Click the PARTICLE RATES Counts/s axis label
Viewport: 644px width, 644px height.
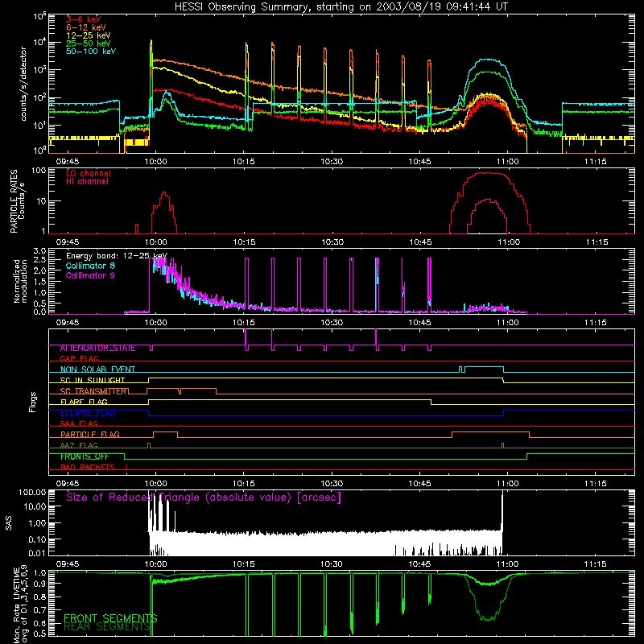[17, 201]
